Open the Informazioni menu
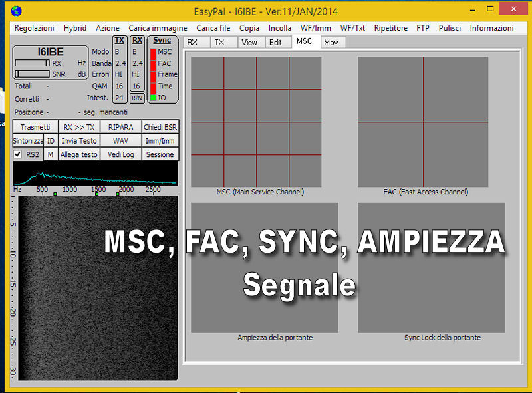Screen dimensions: 532x393 (492, 28)
